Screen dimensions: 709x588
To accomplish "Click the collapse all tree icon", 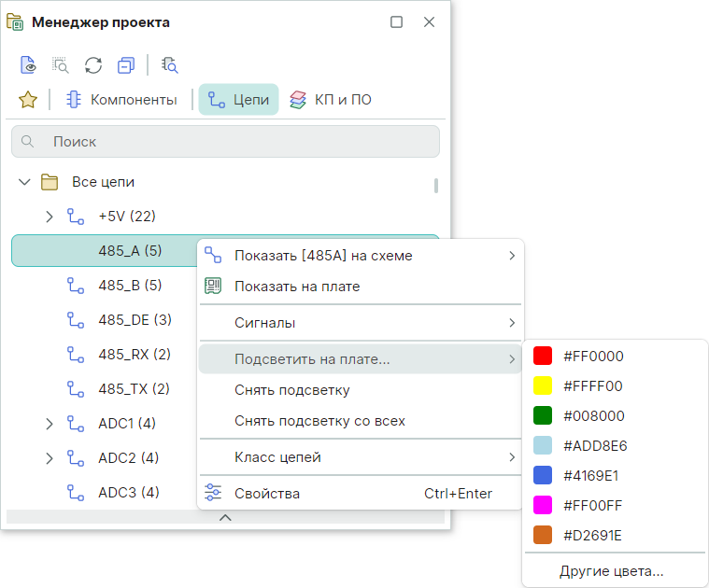I will coord(126,65).
